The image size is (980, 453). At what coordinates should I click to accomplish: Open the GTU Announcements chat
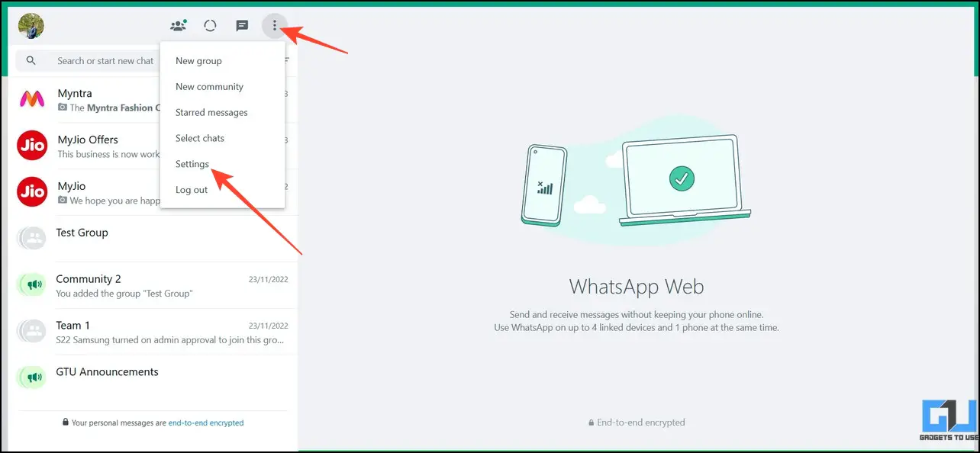(150, 378)
